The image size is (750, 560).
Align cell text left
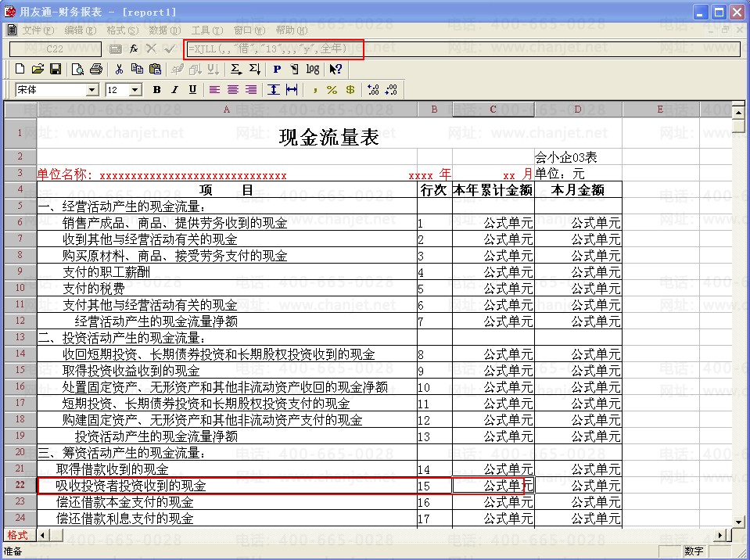tap(215, 89)
